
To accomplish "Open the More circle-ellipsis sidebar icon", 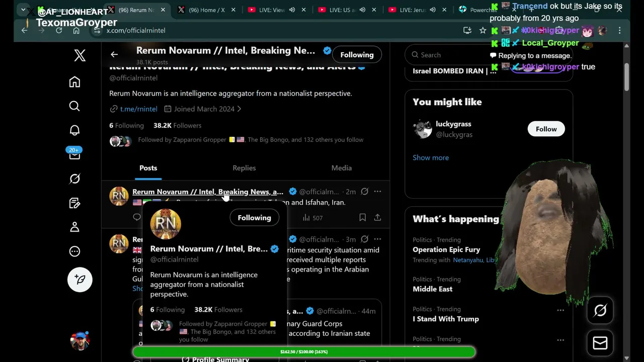I will tap(74, 251).
